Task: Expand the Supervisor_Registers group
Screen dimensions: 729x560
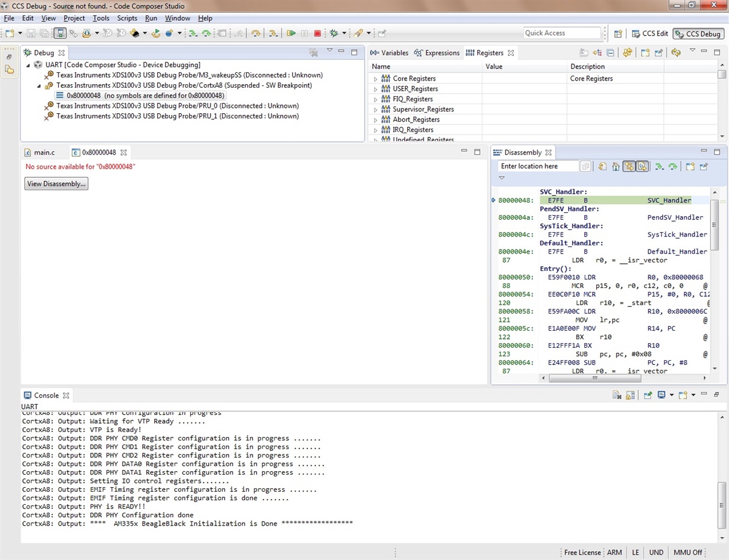Action: click(375, 110)
